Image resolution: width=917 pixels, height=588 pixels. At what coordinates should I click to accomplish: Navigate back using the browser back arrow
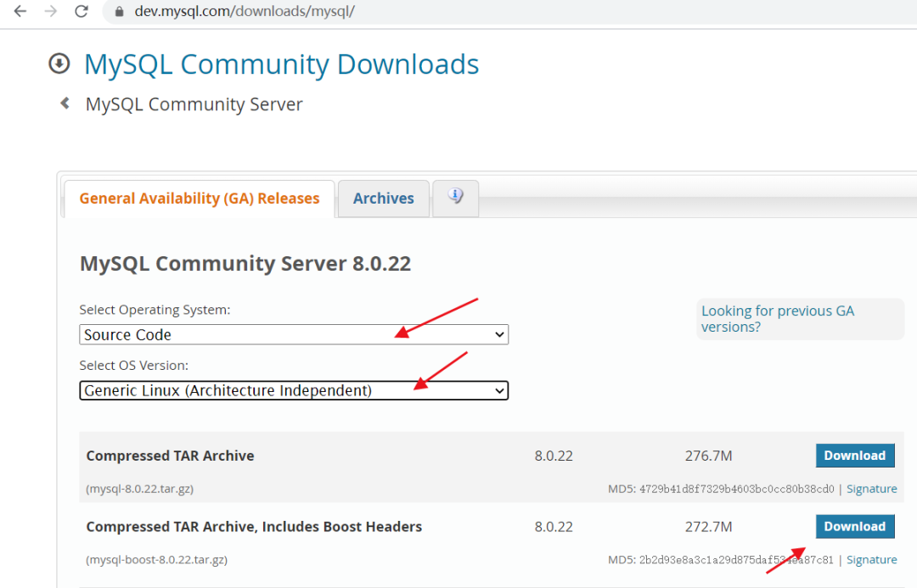click(20, 12)
